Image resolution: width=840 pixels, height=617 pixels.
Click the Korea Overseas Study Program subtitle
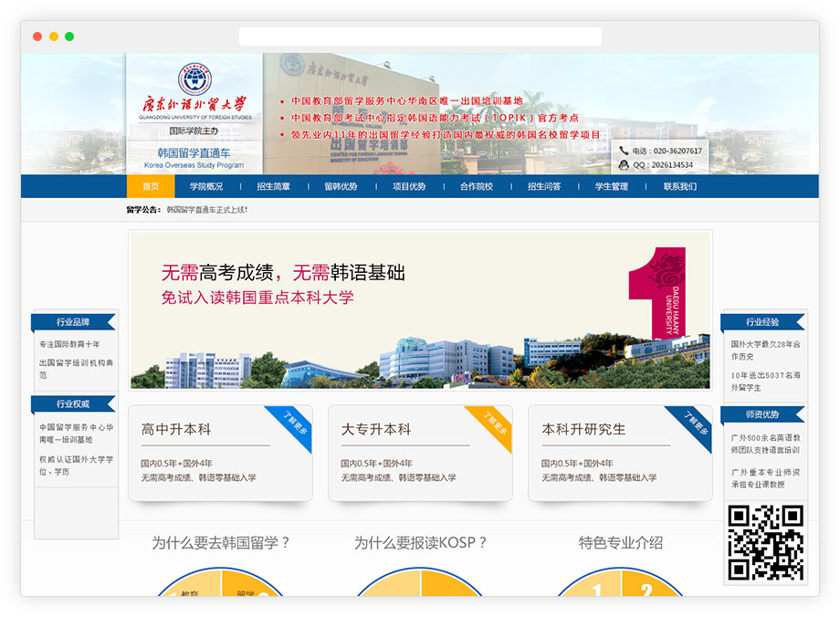coord(194,165)
